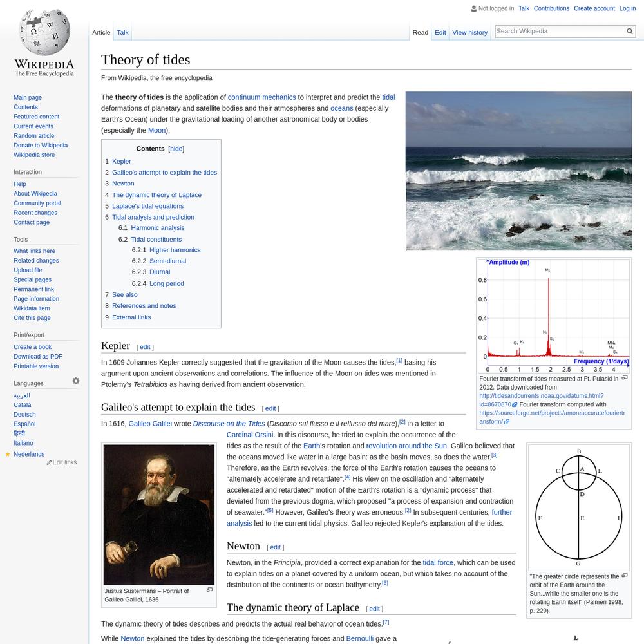Open Contributions link in the top bar
The height and width of the screenshot is (644, 644).
[x=551, y=8]
